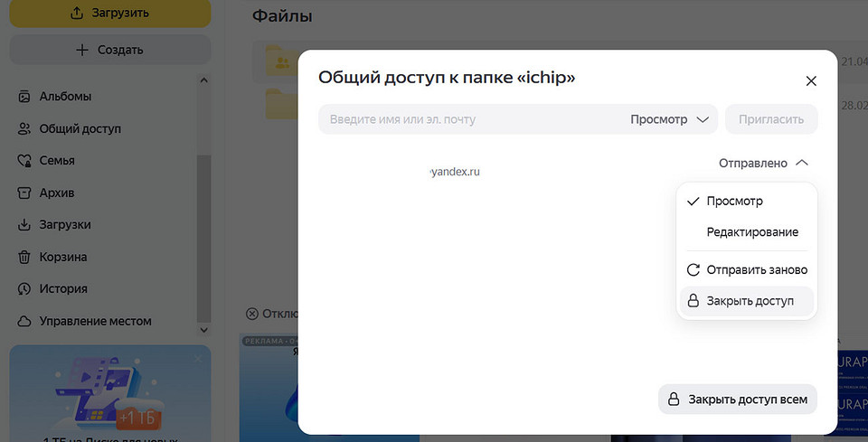Click Закрыть доступ всем button
This screenshot has width=868, height=442.
coord(737,399)
